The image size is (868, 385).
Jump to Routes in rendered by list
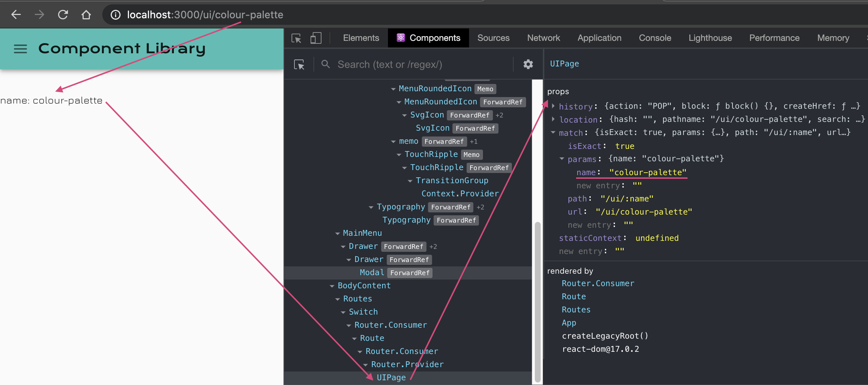(x=576, y=309)
